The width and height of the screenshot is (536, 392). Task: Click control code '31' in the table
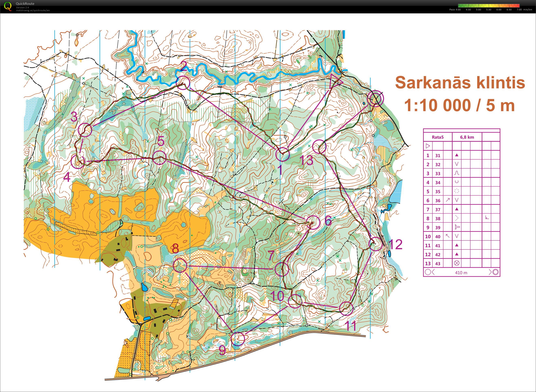click(438, 155)
